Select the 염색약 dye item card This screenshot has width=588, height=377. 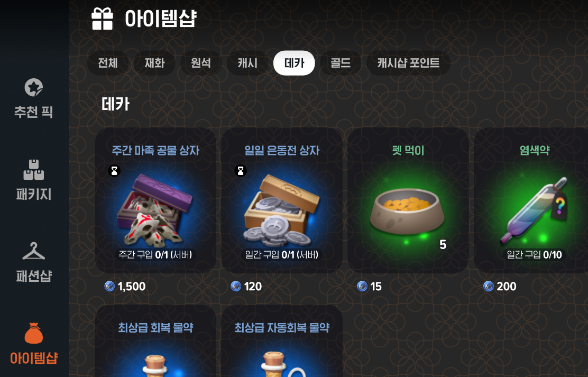click(x=532, y=200)
